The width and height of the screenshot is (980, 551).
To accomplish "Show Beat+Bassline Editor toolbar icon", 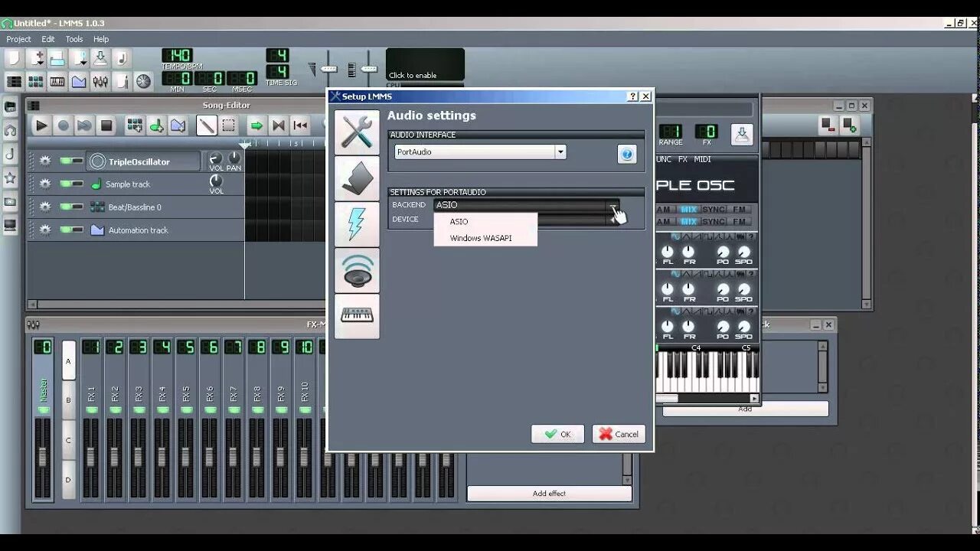I will tap(35, 81).
